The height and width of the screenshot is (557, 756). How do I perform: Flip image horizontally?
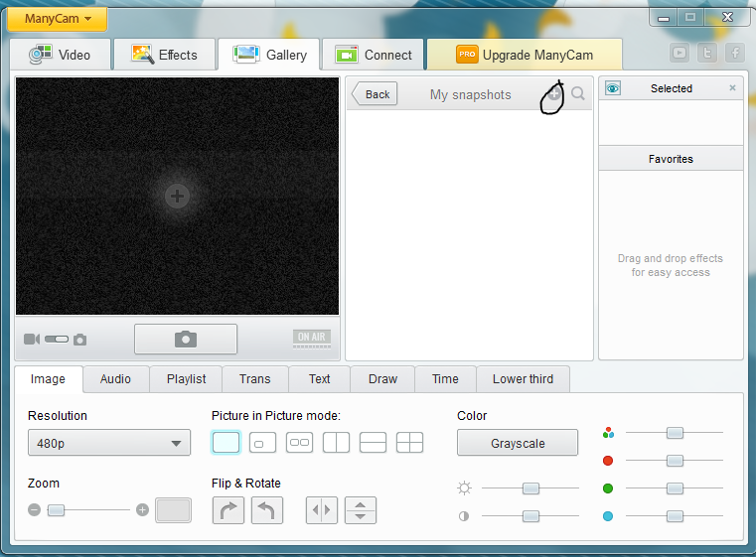coord(322,510)
